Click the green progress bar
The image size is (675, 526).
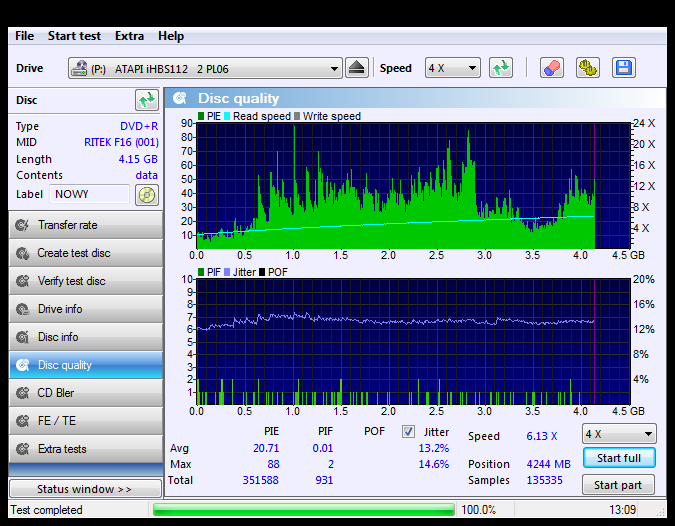coord(304,510)
